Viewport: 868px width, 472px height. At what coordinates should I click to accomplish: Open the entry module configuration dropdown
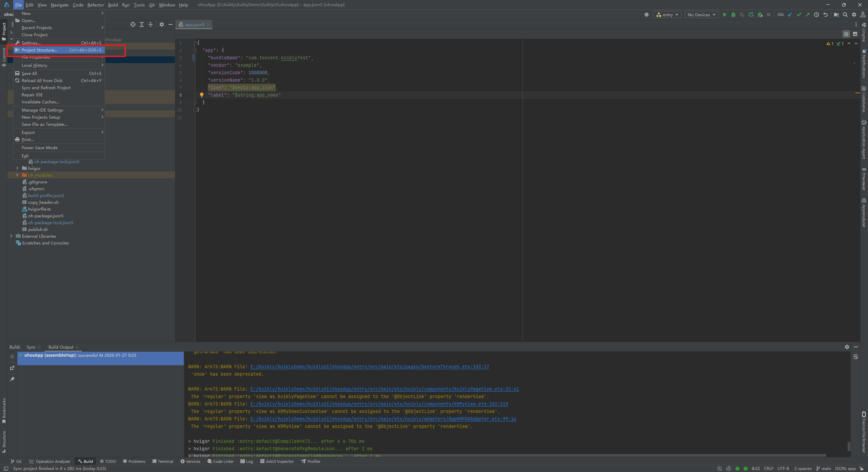click(x=667, y=15)
